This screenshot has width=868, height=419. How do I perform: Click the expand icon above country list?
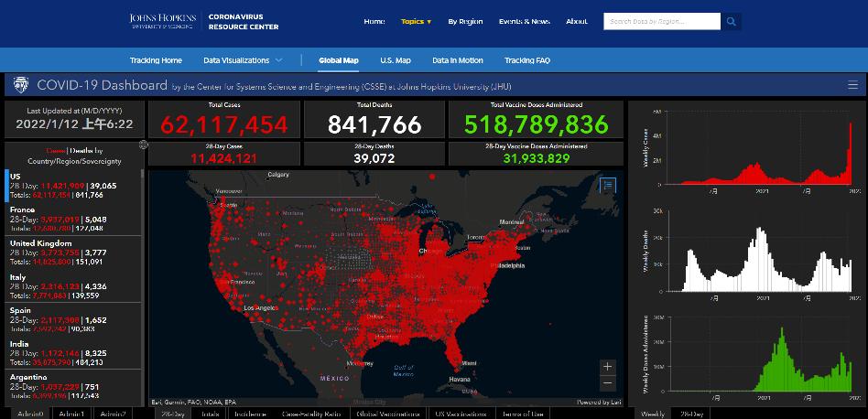pos(144,145)
